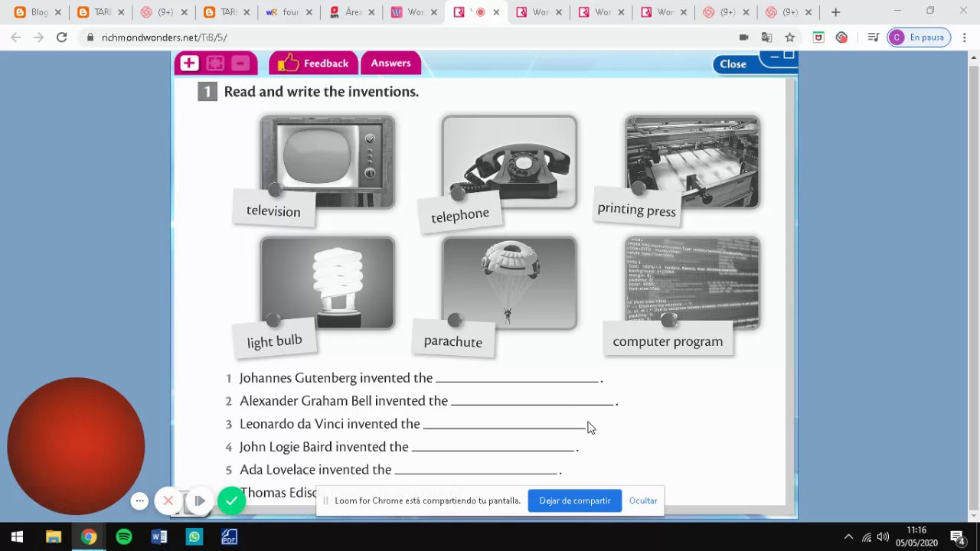The width and height of the screenshot is (980, 551).
Task: Open the Loom extension icon
Action: pyautogui.click(x=841, y=37)
